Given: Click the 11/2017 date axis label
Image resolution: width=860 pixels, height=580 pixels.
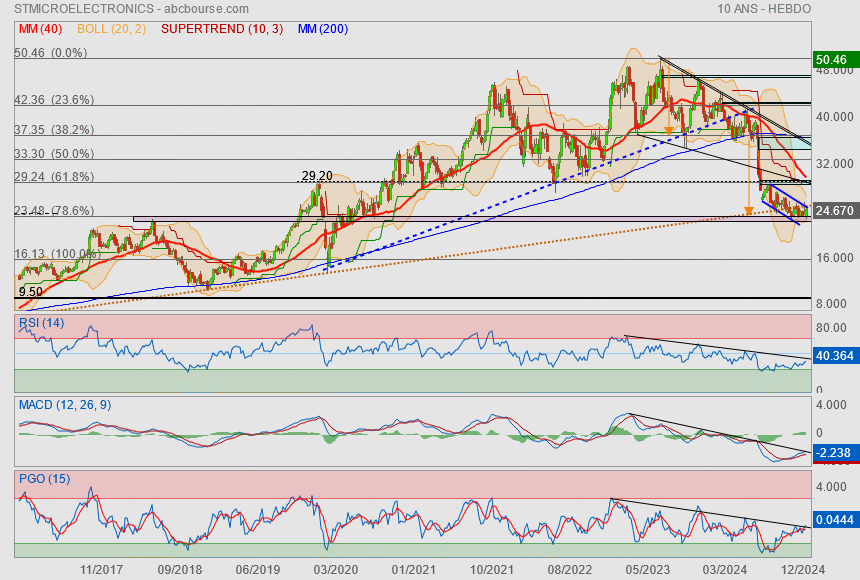Looking at the screenshot, I should pyautogui.click(x=101, y=570).
